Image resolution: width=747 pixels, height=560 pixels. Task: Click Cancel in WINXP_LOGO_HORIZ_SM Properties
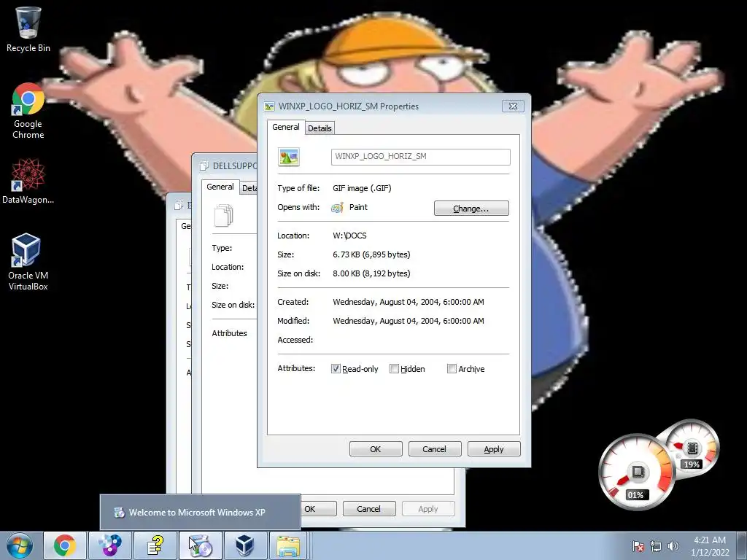tap(435, 449)
